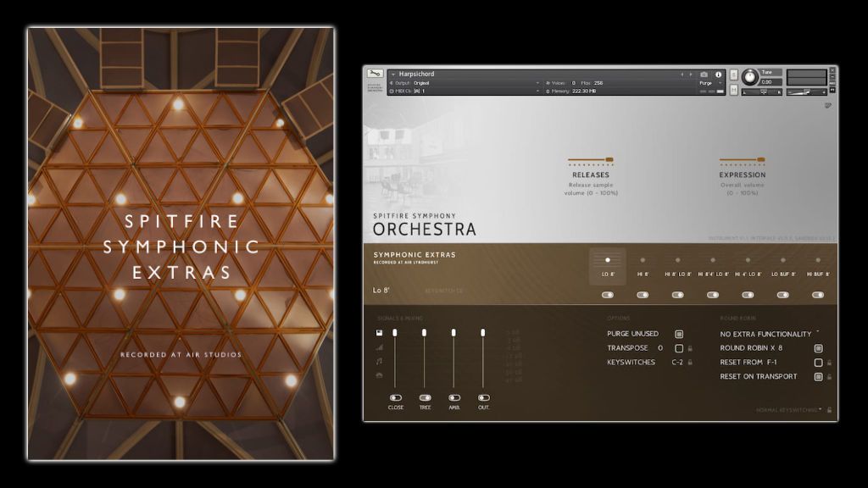Click the Transpose value 0
Screen dimensions: 868x488
point(660,348)
